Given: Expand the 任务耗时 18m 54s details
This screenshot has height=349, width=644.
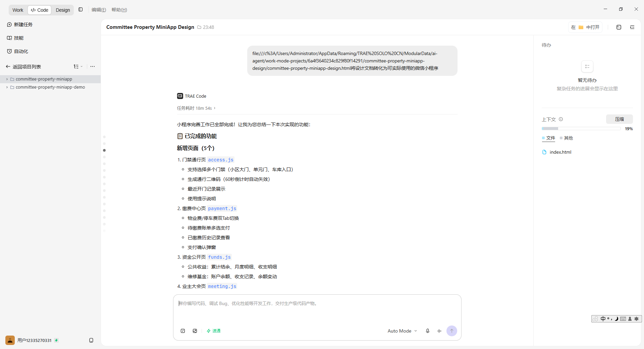Looking at the screenshot, I should click(196, 108).
